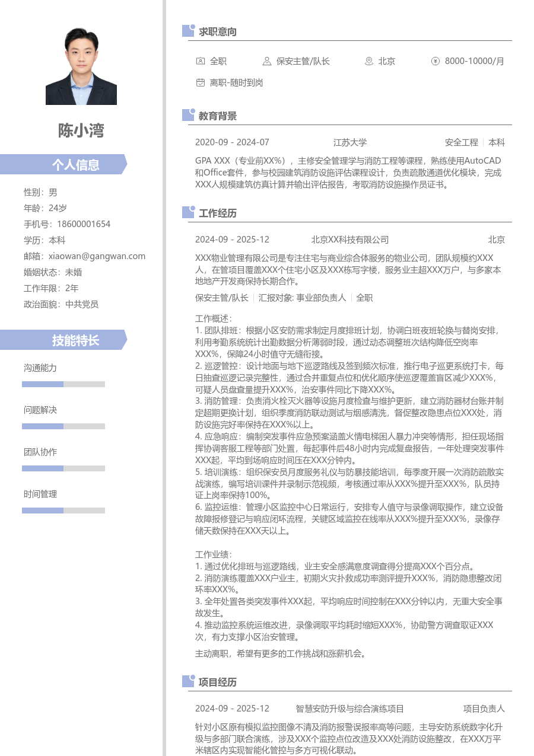Click the 工作经历 section marker icon

click(188, 212)
